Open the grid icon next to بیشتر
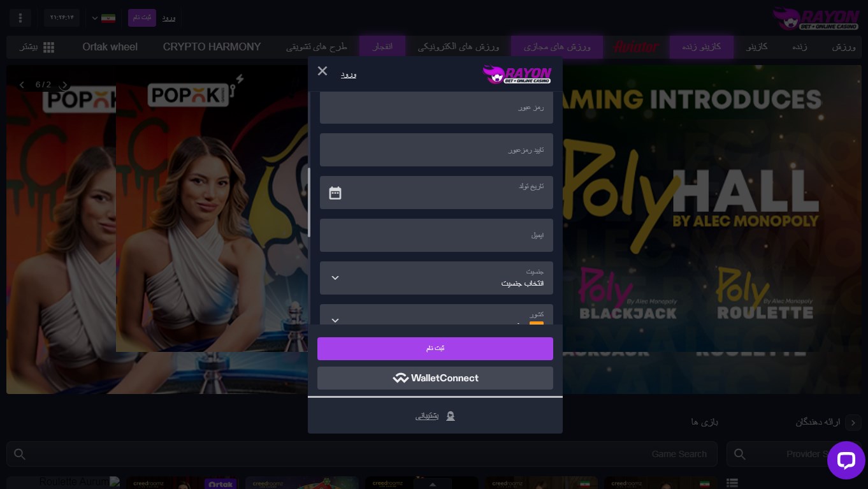The image size is (868, 489). tap(48, 47)
